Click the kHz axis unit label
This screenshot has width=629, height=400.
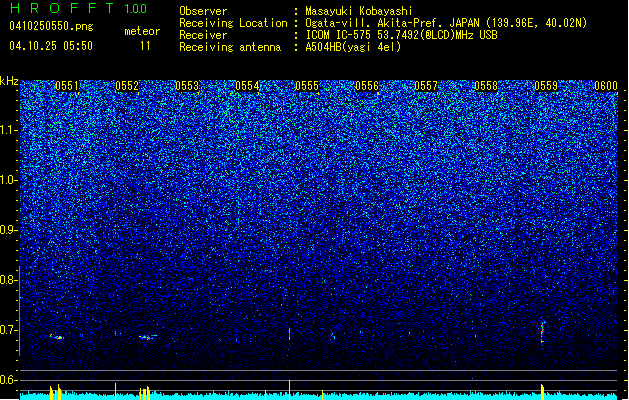click(x=9, y=81)
